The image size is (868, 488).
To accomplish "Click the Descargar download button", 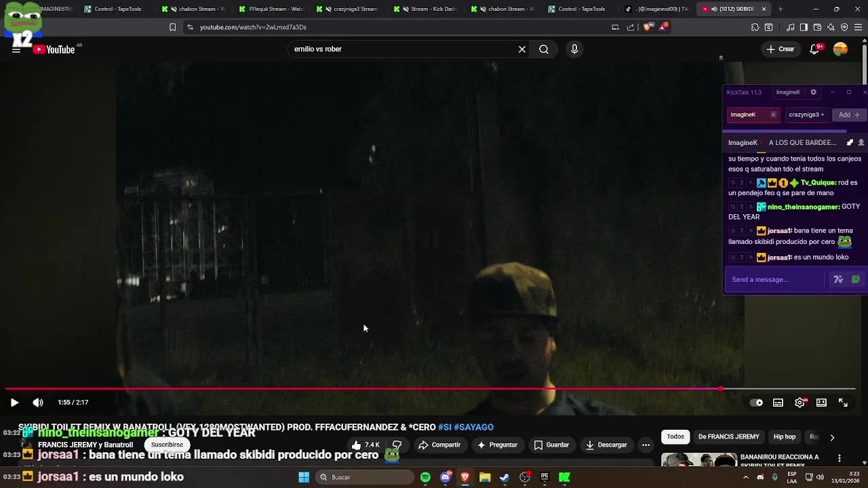I will pos(606,445).
